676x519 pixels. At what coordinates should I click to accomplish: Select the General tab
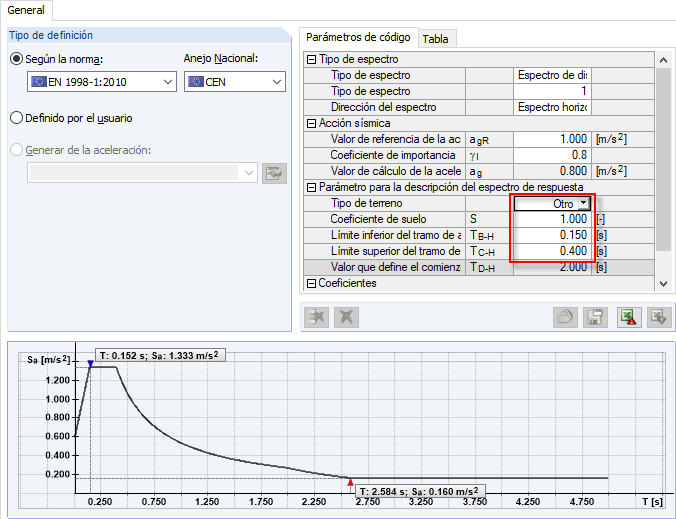(x=26, y=10)
